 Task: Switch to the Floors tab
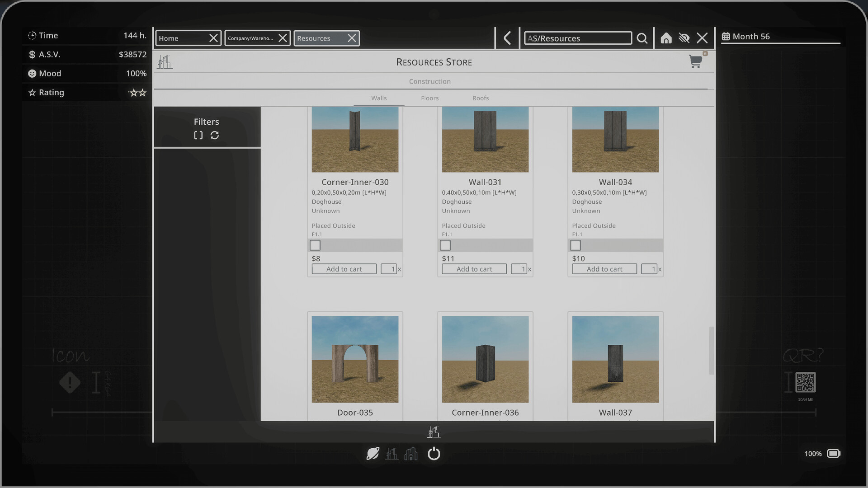(429, 98)
